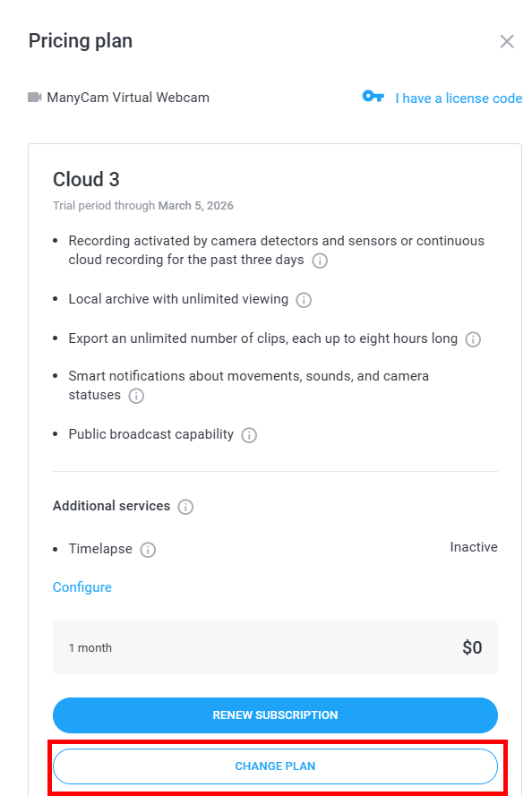Click the Inactive status of Timelapse

point(474,547)
